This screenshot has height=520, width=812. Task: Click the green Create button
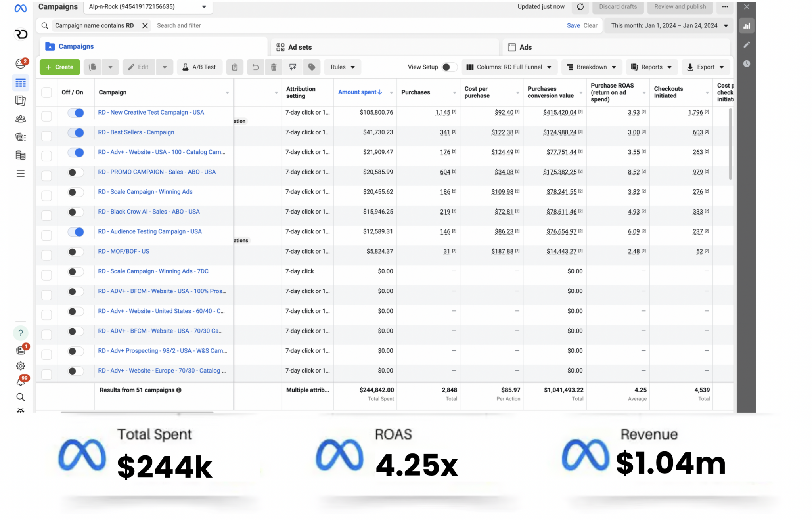click(60, 67)
